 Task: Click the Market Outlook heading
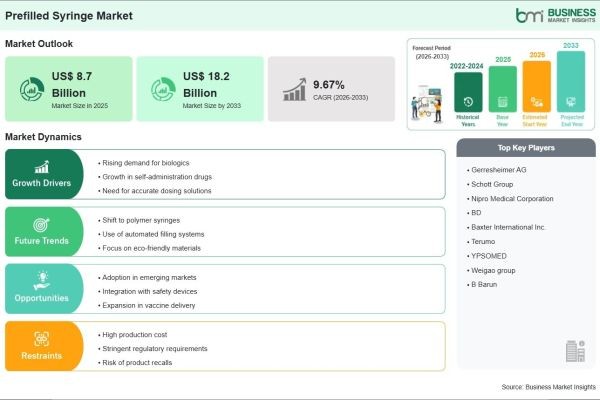pos(39,44)
